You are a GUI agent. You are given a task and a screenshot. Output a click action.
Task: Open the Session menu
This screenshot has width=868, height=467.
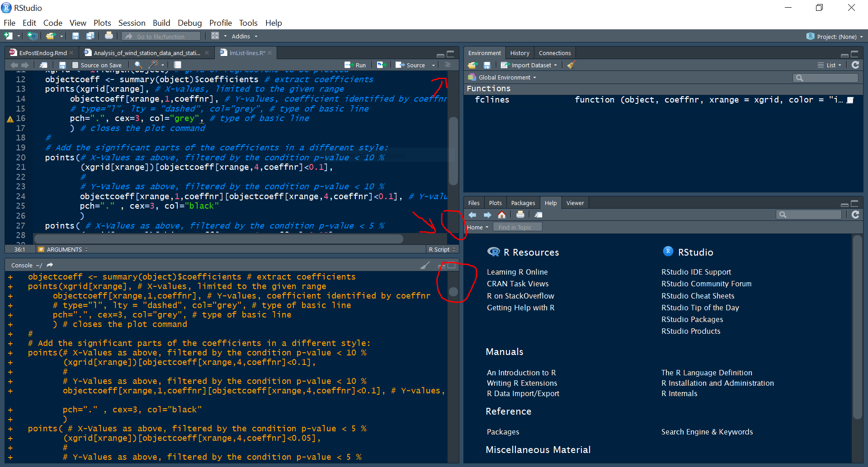(132, 23)
